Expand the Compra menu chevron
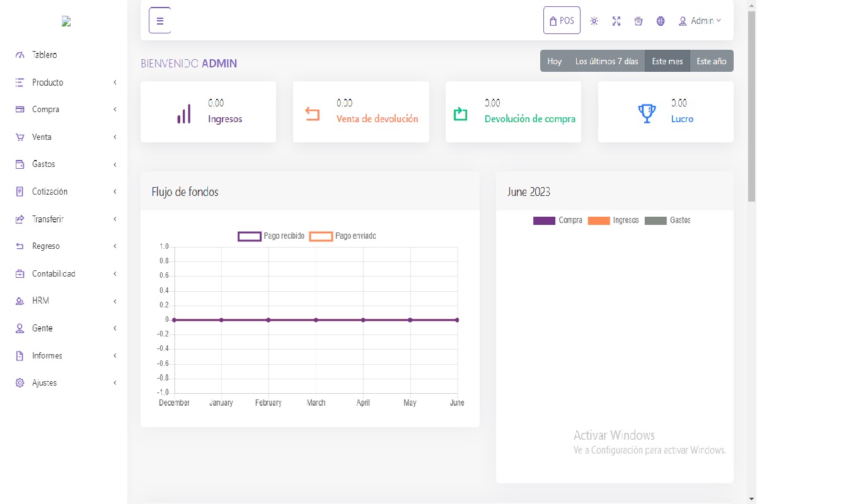This screenshot has width=861, height=504. (115, 110)
